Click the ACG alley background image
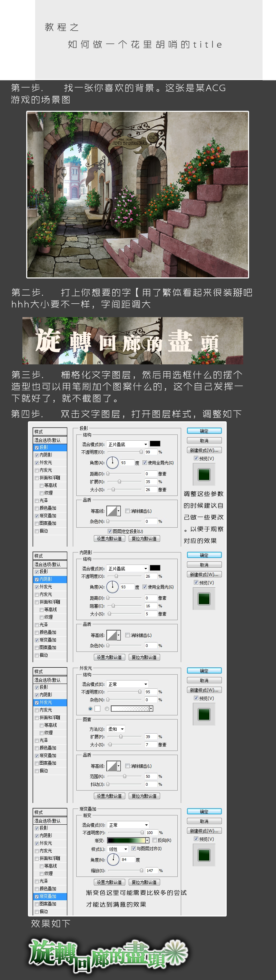276x980 pixels. click(138, 194)
